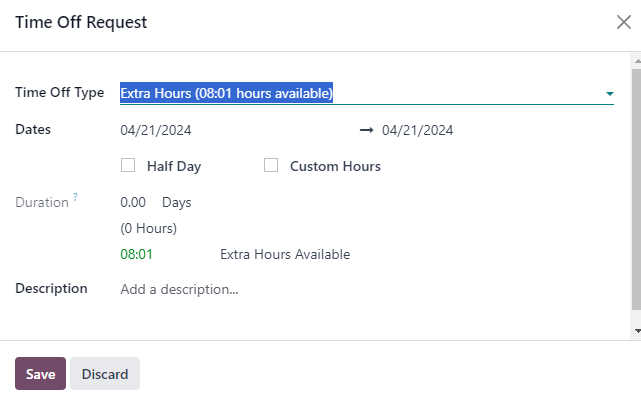The image size is (641, 400).
Task: Click the vertical scrollbar thumb
Action: point(637,189)
